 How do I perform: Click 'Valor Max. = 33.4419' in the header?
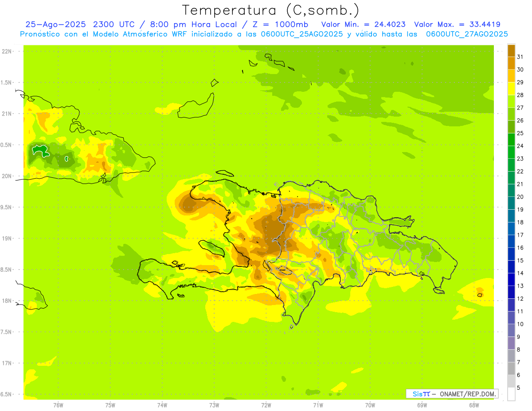(457, 24)
